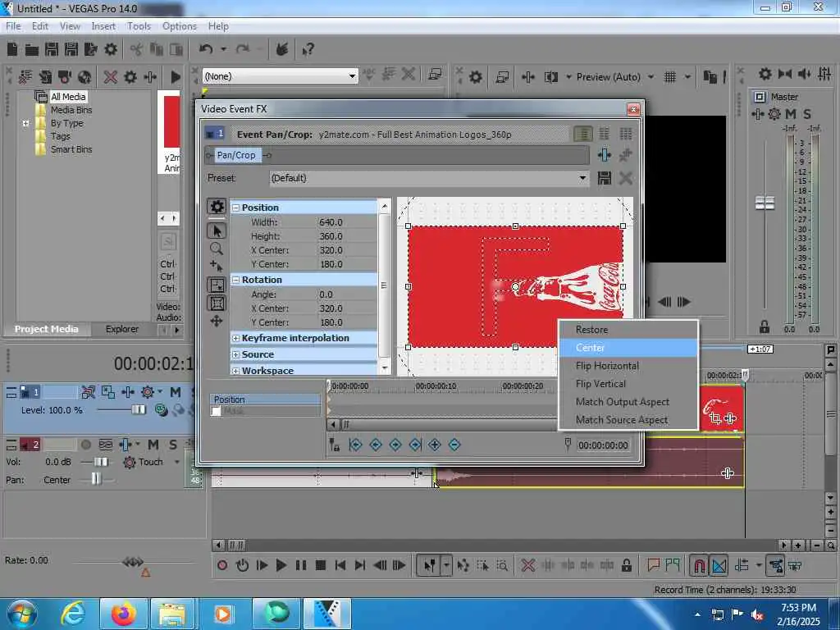Save the Pan/Crop preset disk icon

coord(605,178)
